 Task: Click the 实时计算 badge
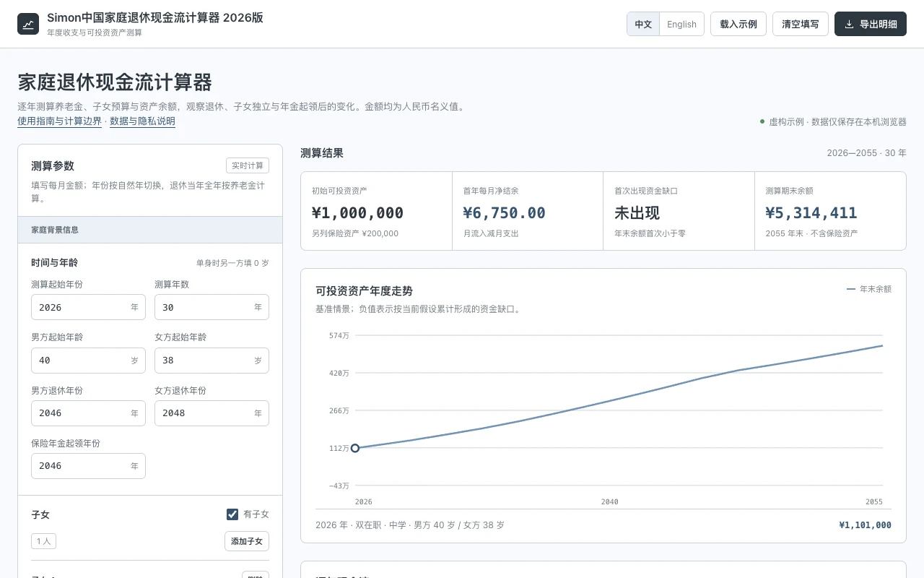pyautogui.click(x=248, y=165)
